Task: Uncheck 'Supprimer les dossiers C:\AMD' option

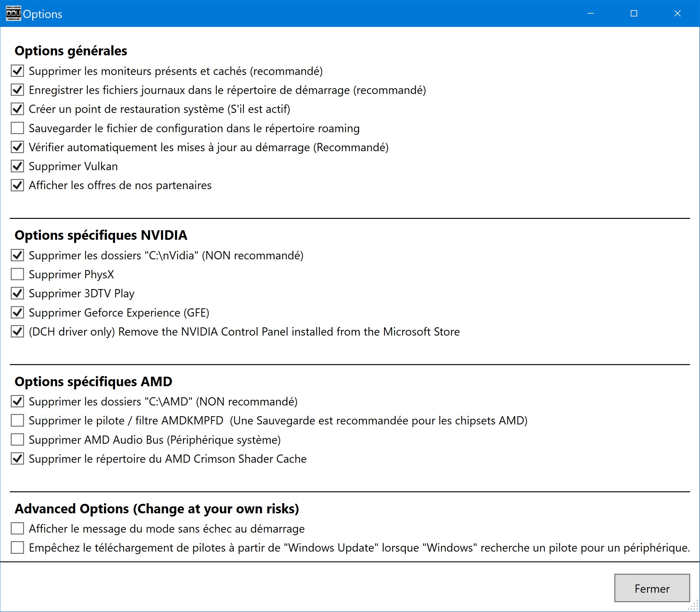Action: click(17, 402)
